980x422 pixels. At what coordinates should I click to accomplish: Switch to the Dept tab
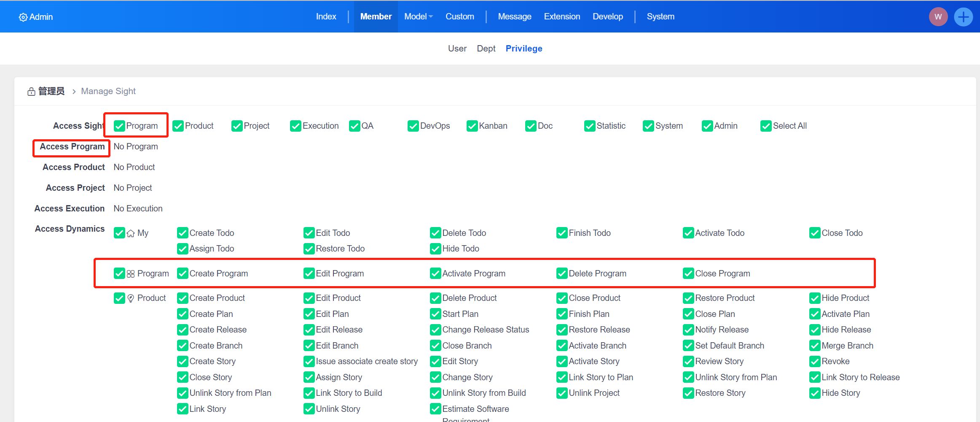coord(486,49)
